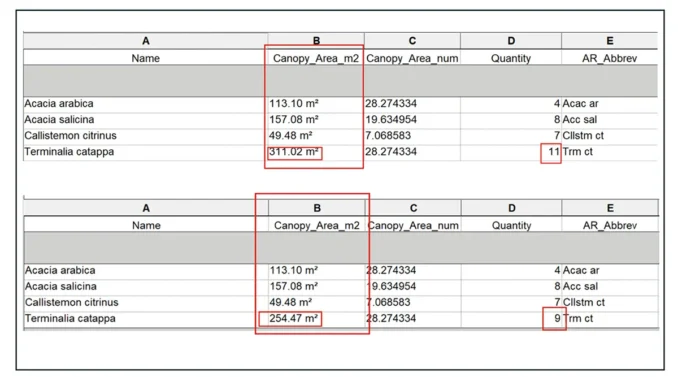678x377 pixels.
Task: Click Trm ct abbreviation in second table
Action: 578,319
